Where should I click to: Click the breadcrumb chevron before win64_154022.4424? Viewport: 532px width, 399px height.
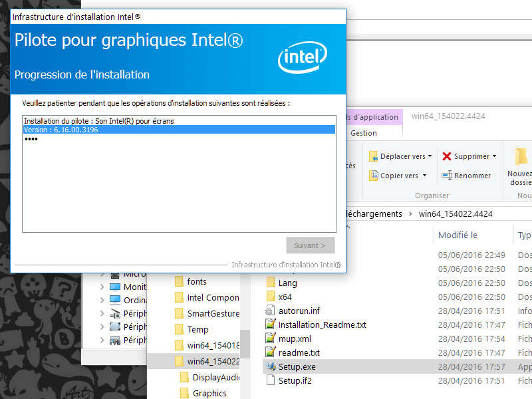[x=410, y=213]
